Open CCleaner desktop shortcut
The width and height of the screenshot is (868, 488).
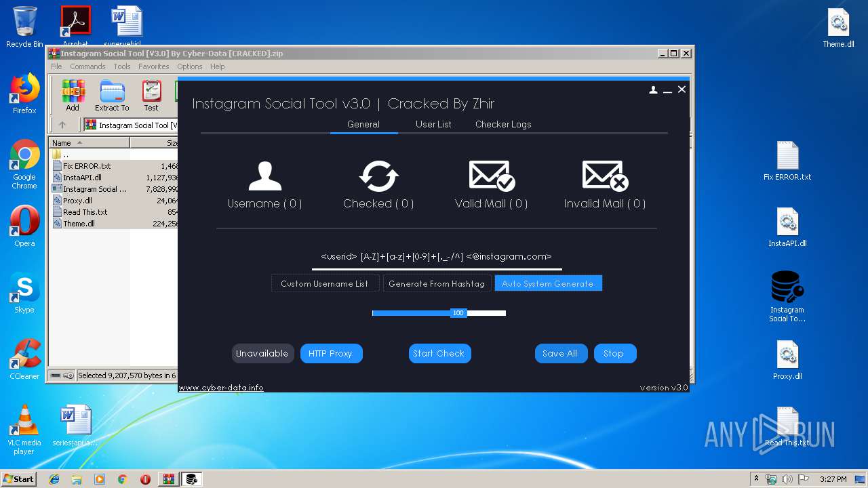click(24, 359)
